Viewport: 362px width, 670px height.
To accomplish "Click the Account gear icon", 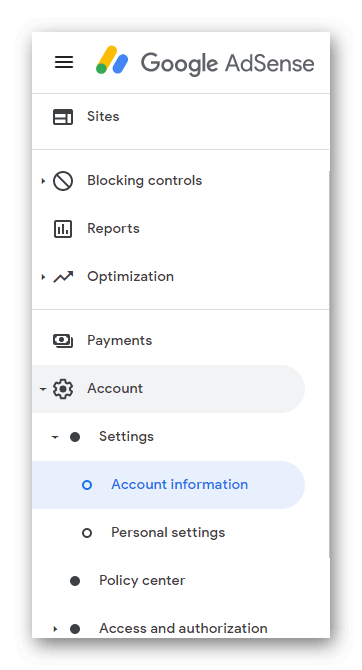I will click(x=63, y=389).
